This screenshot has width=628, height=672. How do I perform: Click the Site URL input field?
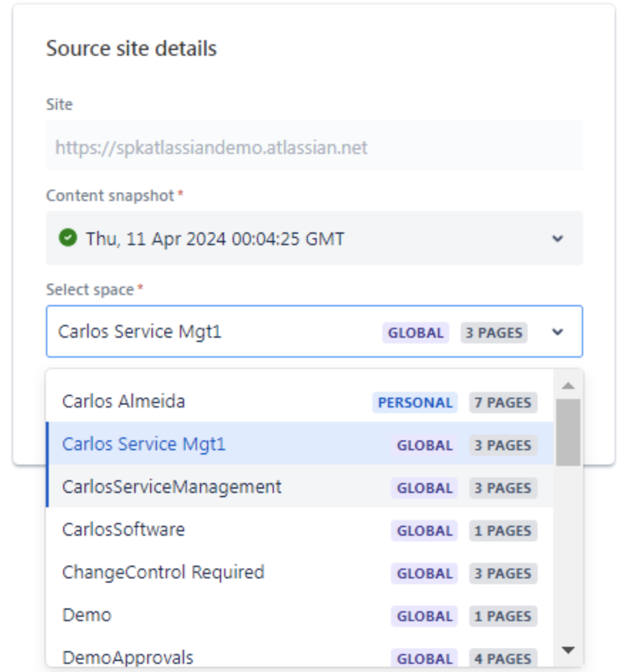(x=314, y=147)
